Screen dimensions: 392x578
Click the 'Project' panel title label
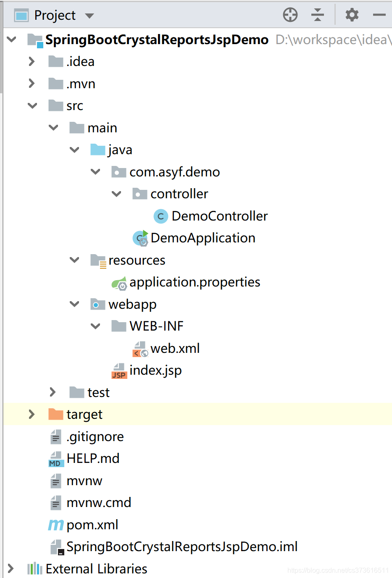coord(55,16)
